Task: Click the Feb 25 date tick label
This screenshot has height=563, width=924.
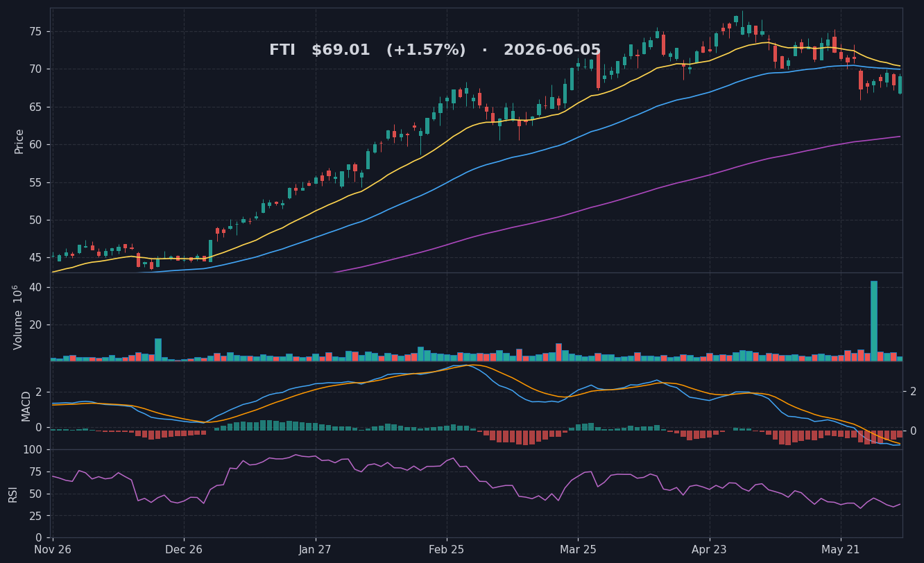Action: [x=447, y=550]
